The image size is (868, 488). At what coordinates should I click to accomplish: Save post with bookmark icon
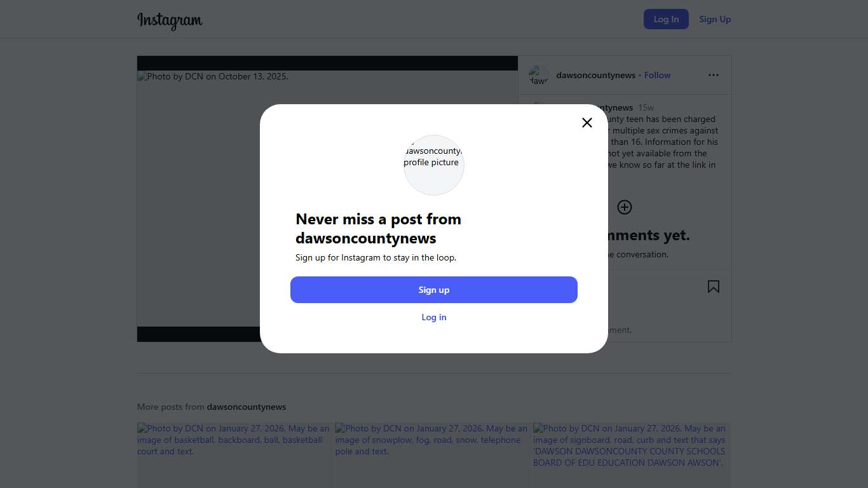pyautogui.click(x=714, y=287)
